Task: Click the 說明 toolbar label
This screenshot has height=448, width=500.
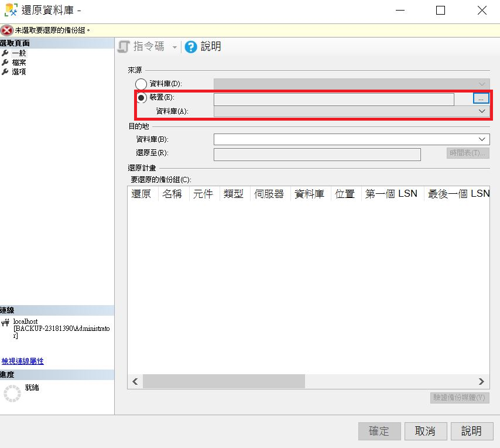Action: [211, 46]
